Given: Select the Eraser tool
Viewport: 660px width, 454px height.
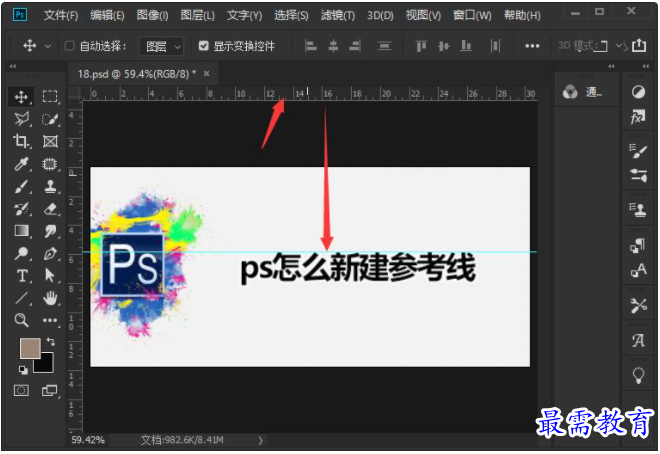Looking at the screenshot, I should click(x=51, y=209).
